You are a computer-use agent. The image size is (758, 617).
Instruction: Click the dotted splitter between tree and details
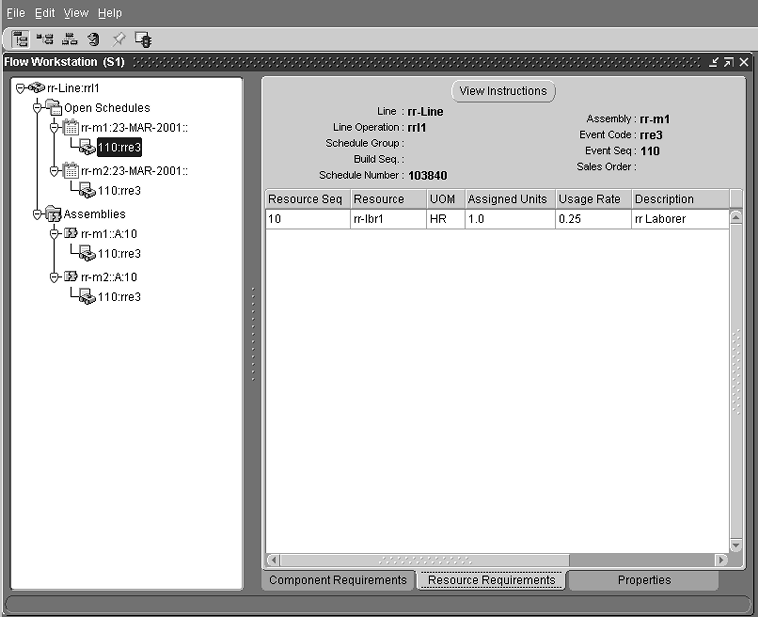[x=253, y=334]
